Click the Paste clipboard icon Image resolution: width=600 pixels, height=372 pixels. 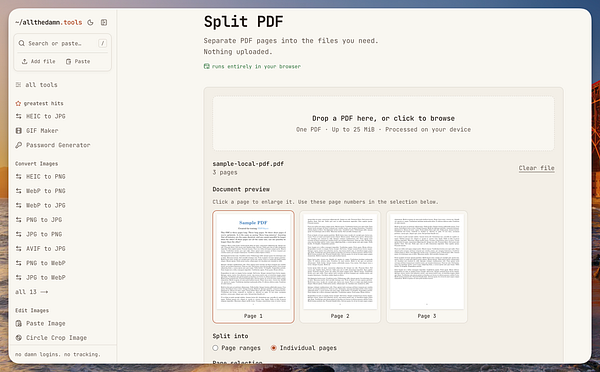(68, 61)
